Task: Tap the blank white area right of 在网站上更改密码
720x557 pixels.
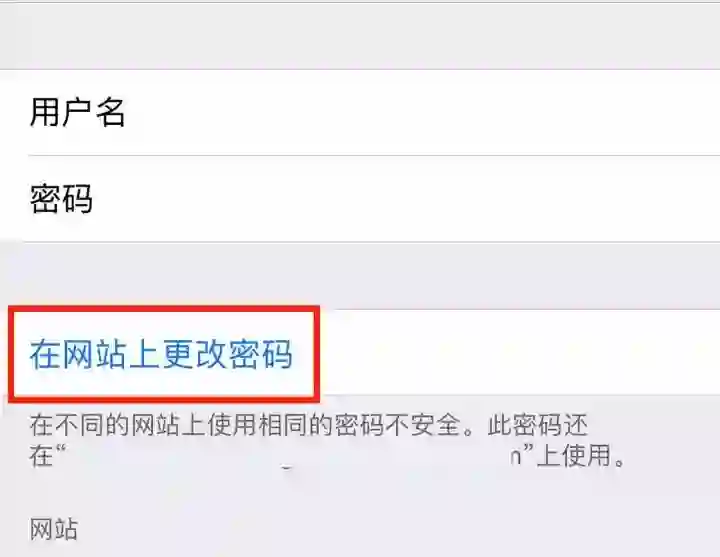Action: [519, 353]
